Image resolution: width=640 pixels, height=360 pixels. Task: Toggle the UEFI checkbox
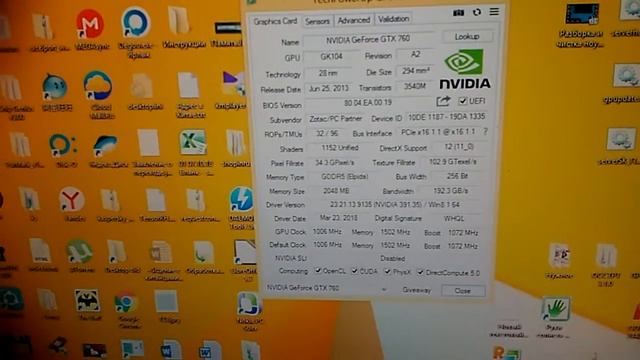(x=462, y=100)
